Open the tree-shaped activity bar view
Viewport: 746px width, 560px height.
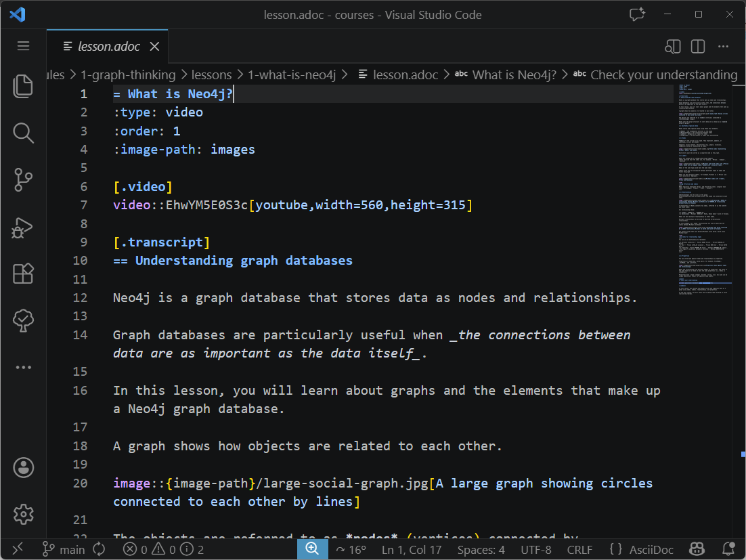point(23,320)
